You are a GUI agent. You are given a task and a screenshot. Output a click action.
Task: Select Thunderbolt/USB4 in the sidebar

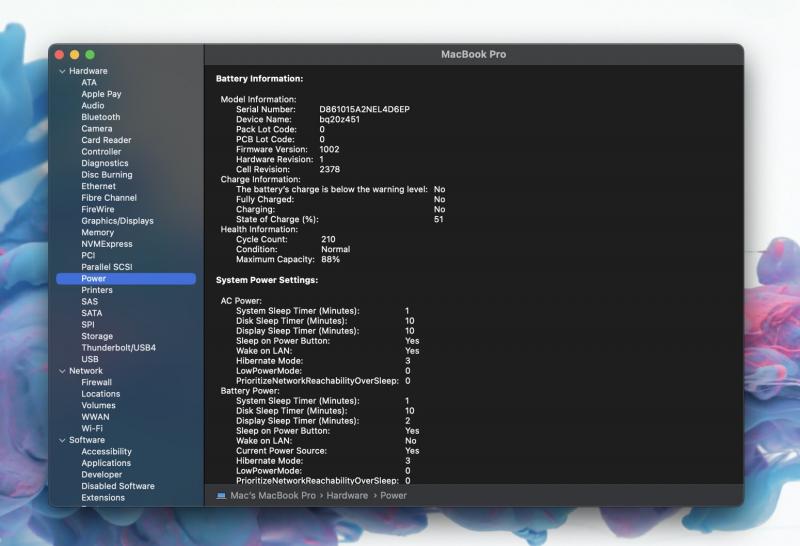(x=118, y=348)
